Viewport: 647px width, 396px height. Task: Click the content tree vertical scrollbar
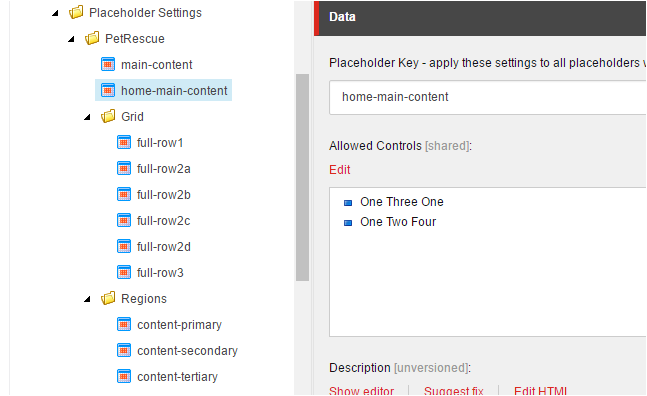(302, 177)
